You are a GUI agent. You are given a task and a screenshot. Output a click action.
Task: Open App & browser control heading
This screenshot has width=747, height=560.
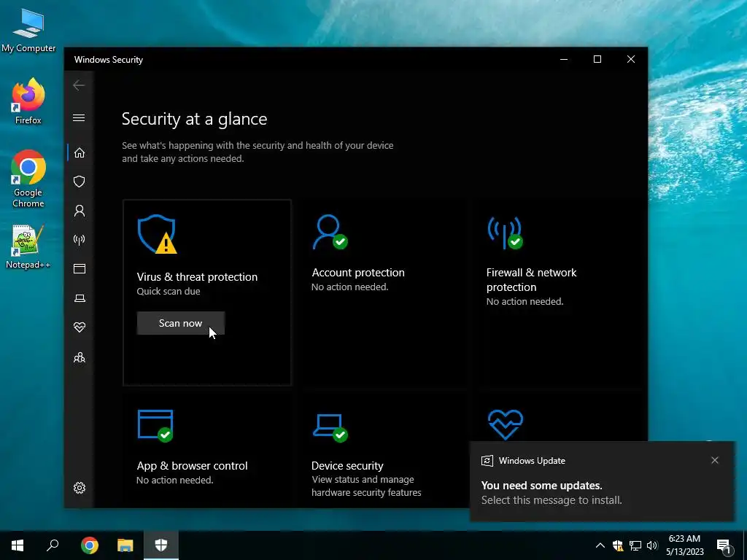pos(193,466)
